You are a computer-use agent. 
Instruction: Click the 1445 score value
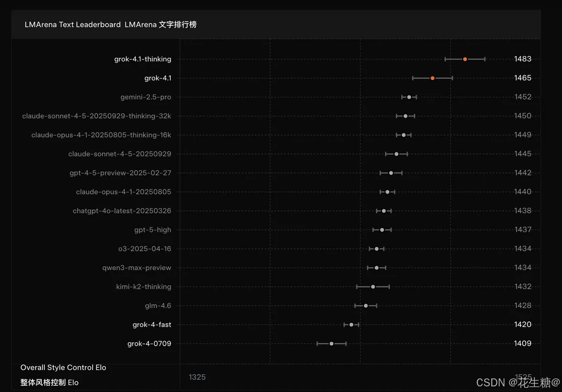523,154
